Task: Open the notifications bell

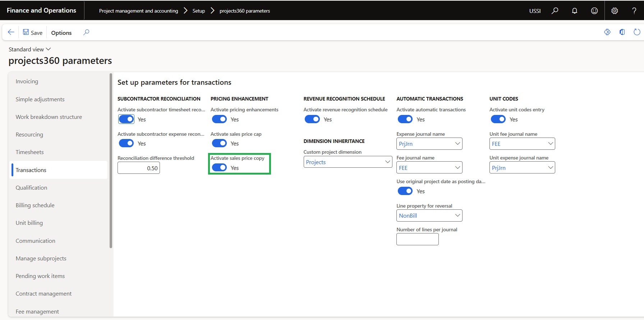Action: point(575,11)
